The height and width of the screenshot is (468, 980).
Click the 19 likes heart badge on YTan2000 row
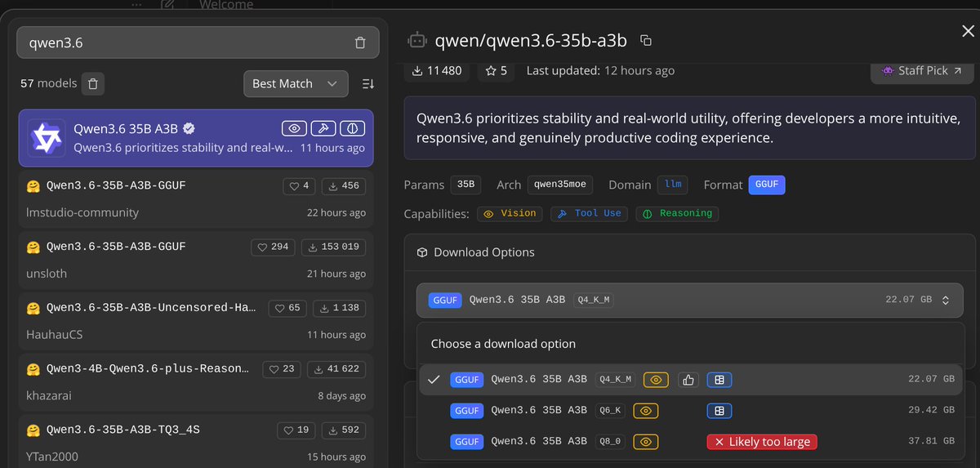pos(296,430)
